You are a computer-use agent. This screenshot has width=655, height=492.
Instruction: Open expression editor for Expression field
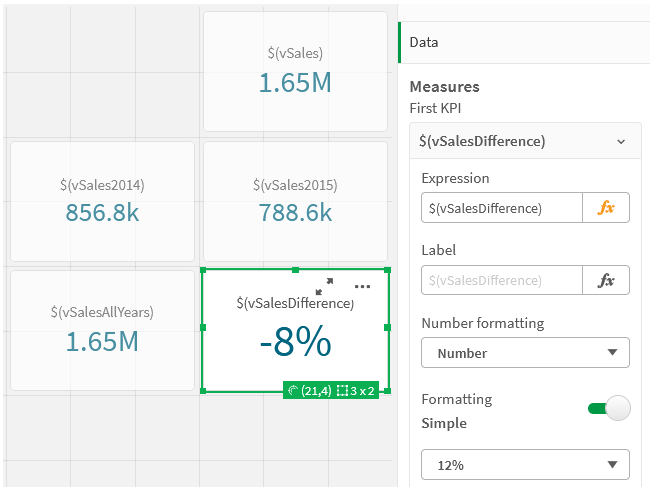click(606, 208)
